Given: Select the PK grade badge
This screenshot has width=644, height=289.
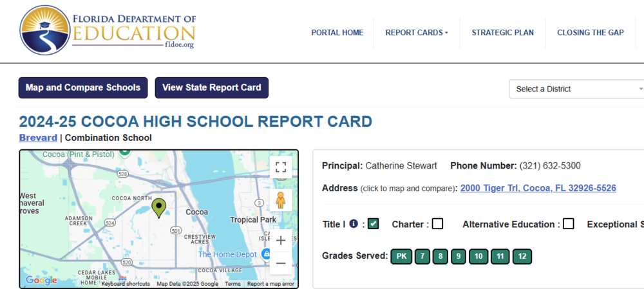Looking at the screenshot, I should point(401,257).
